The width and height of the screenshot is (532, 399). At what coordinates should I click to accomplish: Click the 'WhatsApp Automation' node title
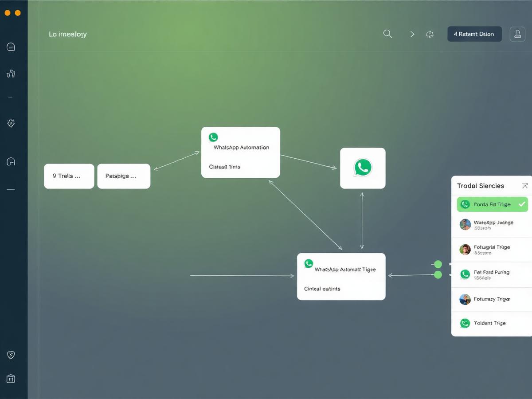click(241, 148)
